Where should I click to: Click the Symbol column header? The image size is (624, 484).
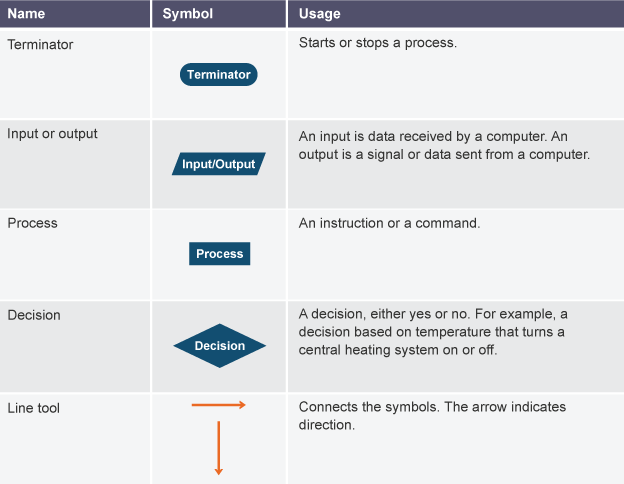[219, 14]
